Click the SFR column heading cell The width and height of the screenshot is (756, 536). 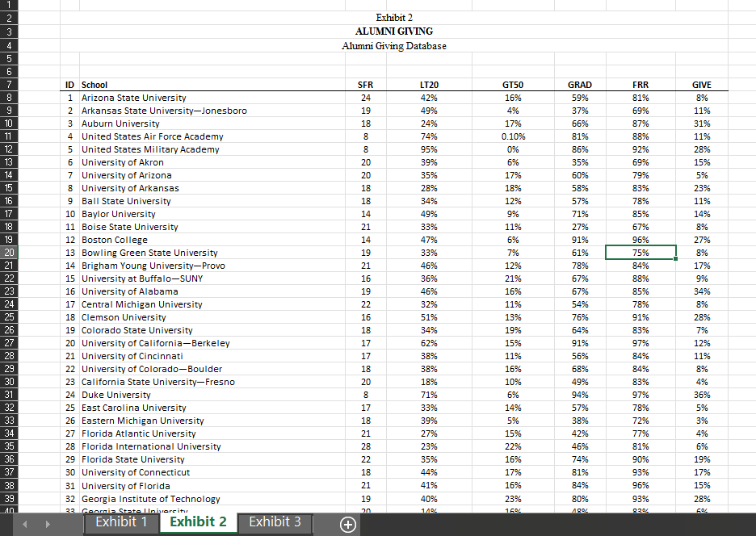(365, 85)
